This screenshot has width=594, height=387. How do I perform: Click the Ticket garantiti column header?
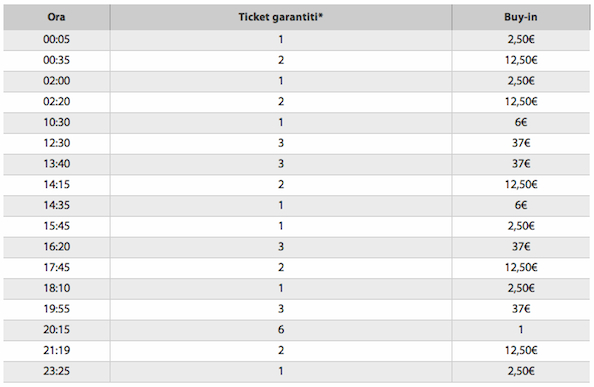[281, 17]
